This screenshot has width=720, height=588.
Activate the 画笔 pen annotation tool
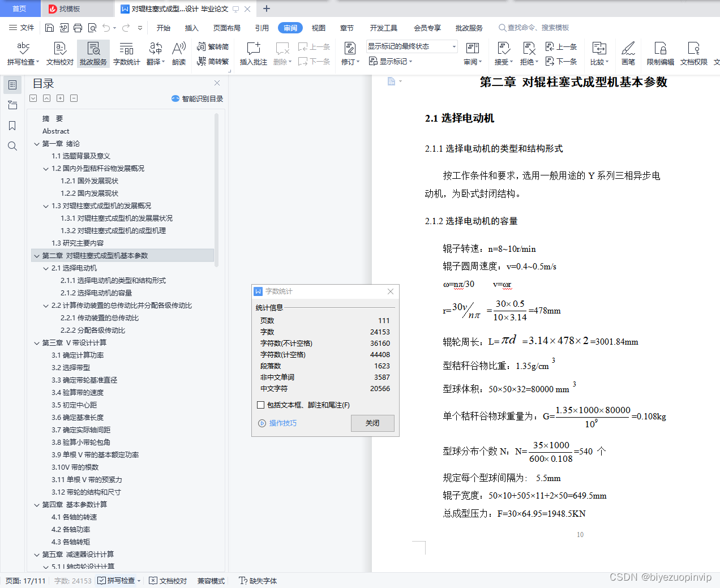pyautogui.click(x=628, y=53)
